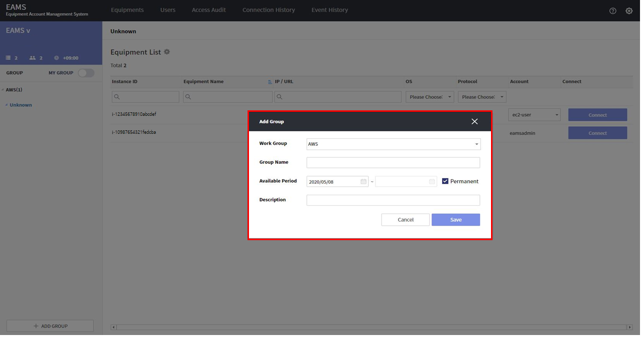Open the Work Group dropdown
644x344 pixels.
pos(393,144)
